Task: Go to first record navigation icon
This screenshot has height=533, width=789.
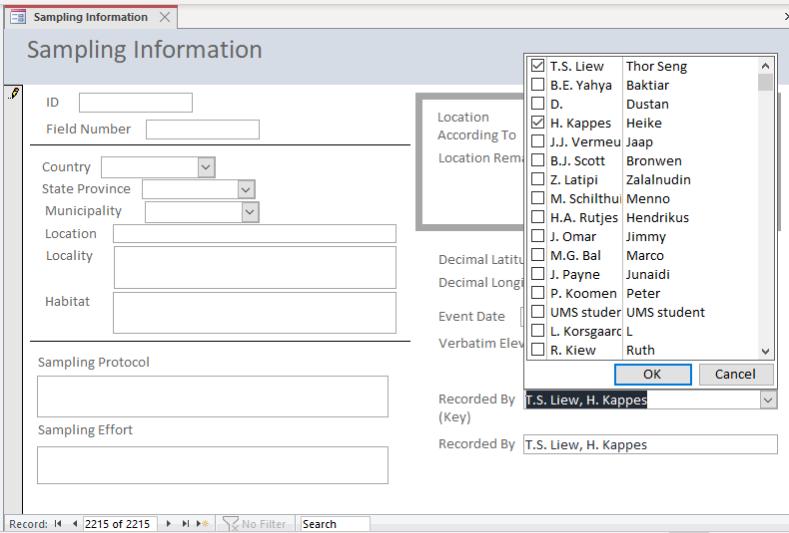Action: point(58,523)
